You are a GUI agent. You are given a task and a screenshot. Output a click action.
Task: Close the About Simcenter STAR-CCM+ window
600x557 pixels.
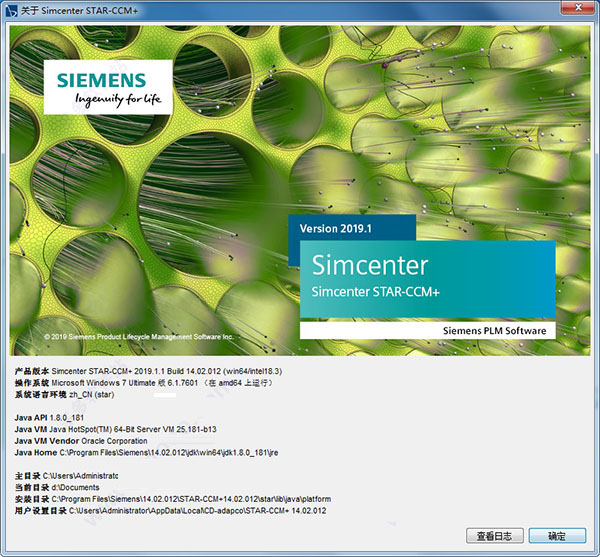click(578, 7)
